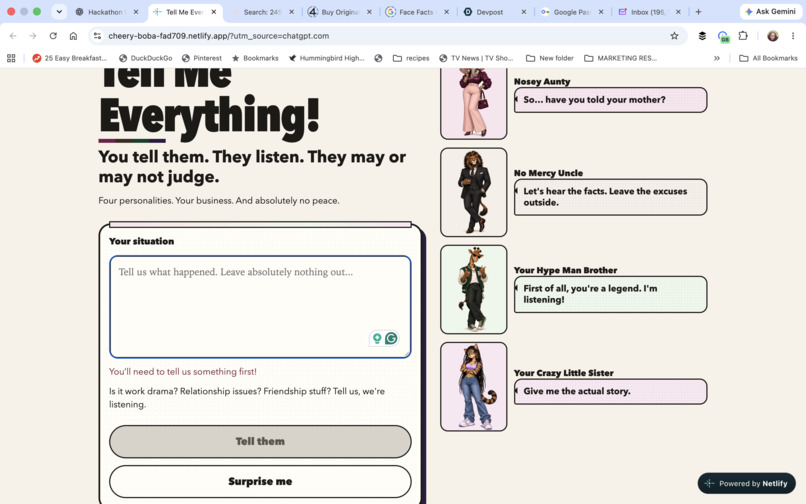Click the Tell them button

[260, 441]
